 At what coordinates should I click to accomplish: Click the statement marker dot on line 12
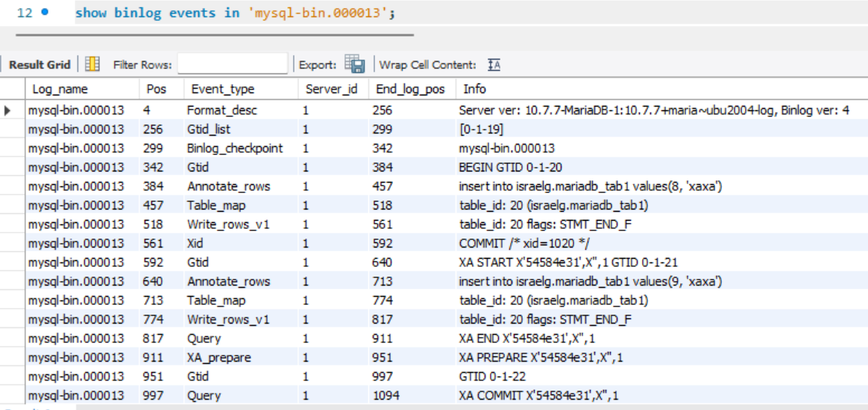coord(45,13)
